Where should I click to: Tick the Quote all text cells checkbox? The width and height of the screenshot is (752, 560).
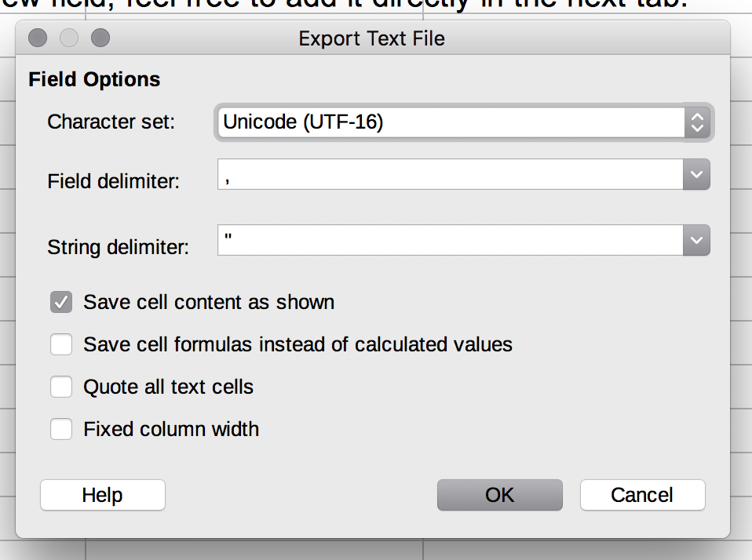(x=61, y=387)
